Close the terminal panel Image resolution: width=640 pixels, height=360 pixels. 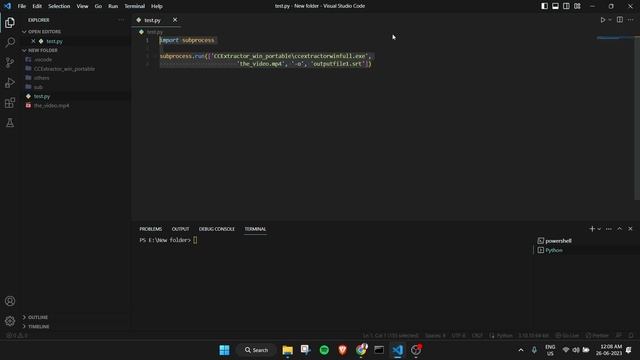(x=630, y=229)
